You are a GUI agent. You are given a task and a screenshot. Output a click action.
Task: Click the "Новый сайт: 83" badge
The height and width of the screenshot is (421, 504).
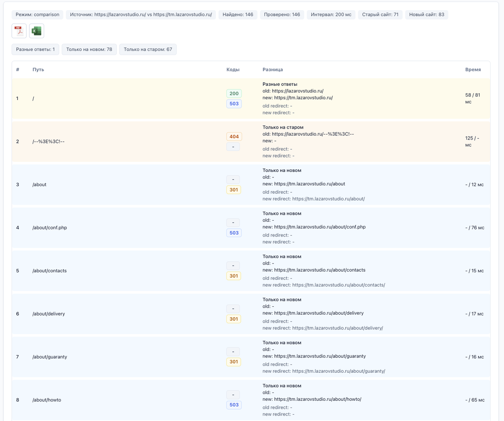tap(427, 15)
